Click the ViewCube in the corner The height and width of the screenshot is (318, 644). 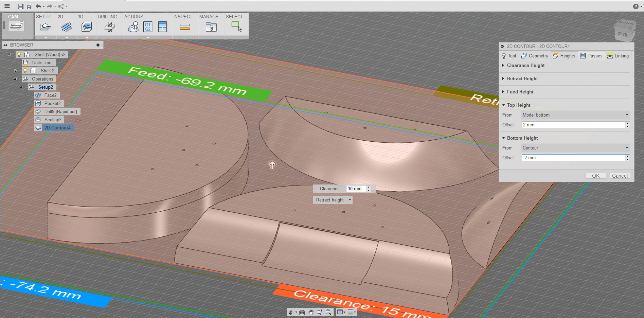tap(624, 30)
